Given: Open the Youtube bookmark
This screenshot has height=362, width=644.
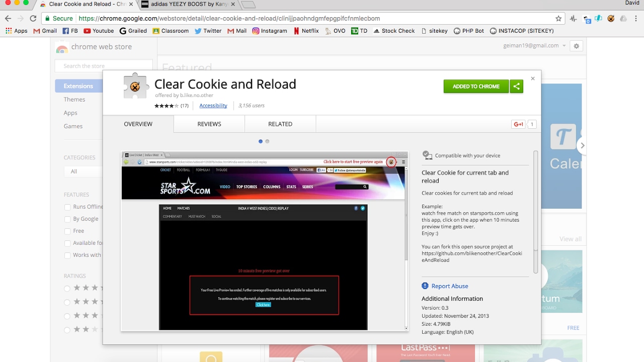Looking at the screenshot, I should (99, 31).
